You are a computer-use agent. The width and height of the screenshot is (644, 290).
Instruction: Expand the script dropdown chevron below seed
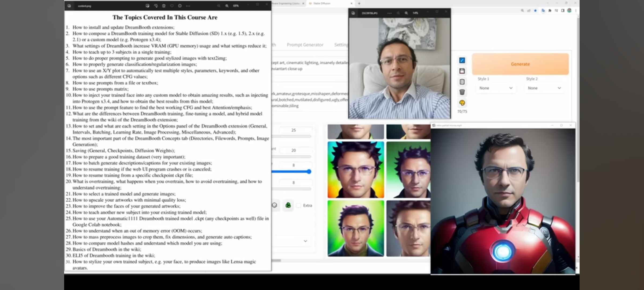(x=305, y=241)
